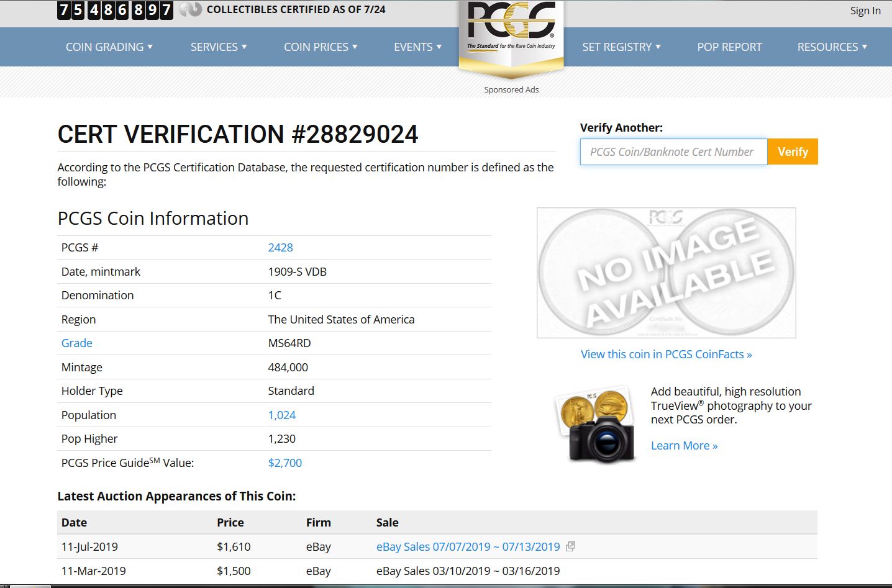
Task: Click the Grade label link
Action: [77, 343]
